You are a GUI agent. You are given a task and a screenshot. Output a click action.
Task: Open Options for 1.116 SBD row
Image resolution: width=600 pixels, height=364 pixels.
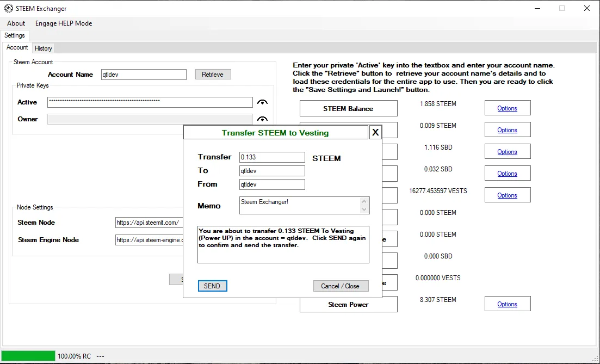(508, 152)
